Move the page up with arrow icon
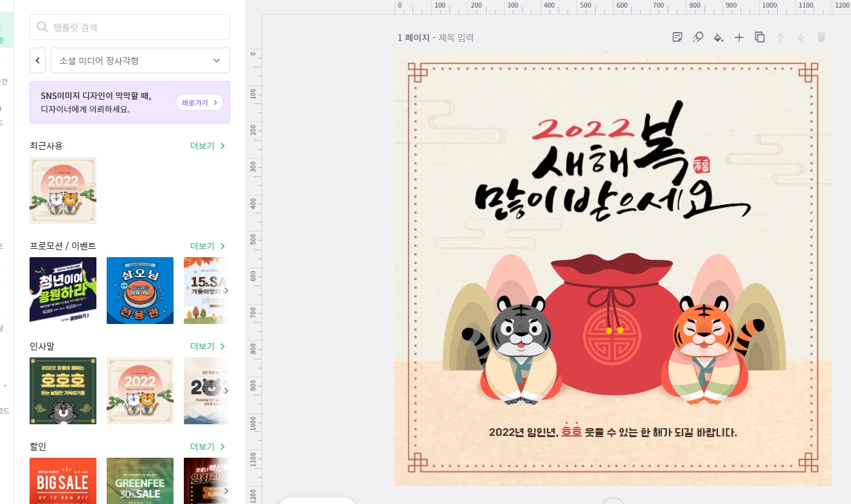The width and height of the screenshot is (851, 504). click(780, 37)
